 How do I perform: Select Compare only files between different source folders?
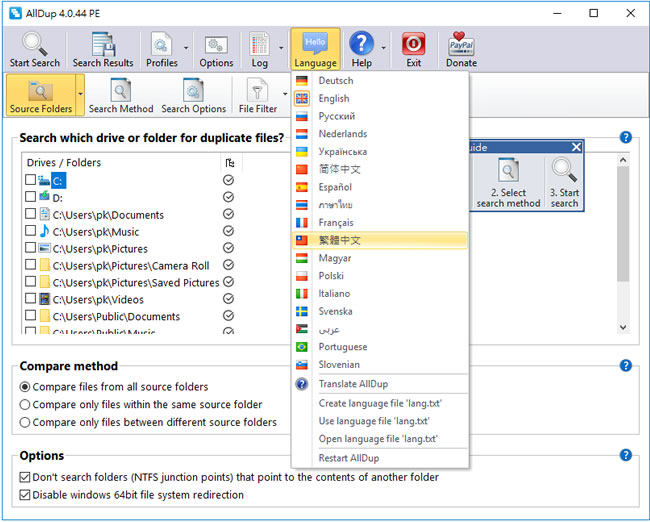coord(25,422)
